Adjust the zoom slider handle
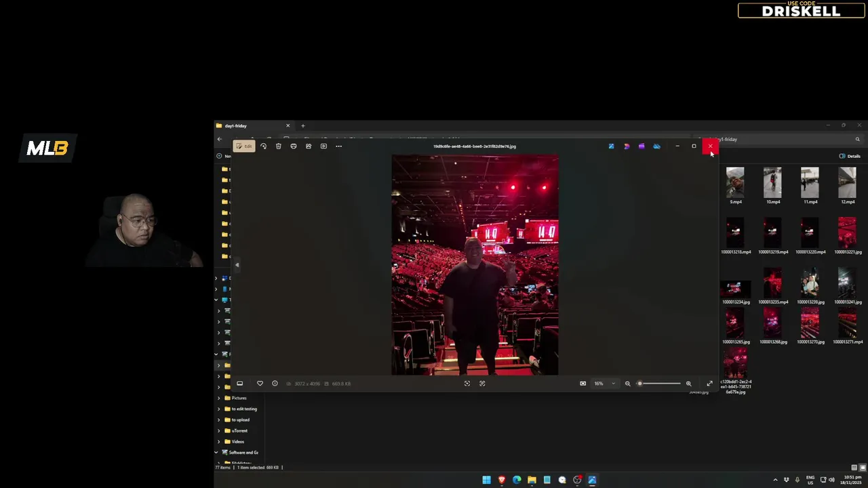The image size is (868, 488). tap(639, 384)
